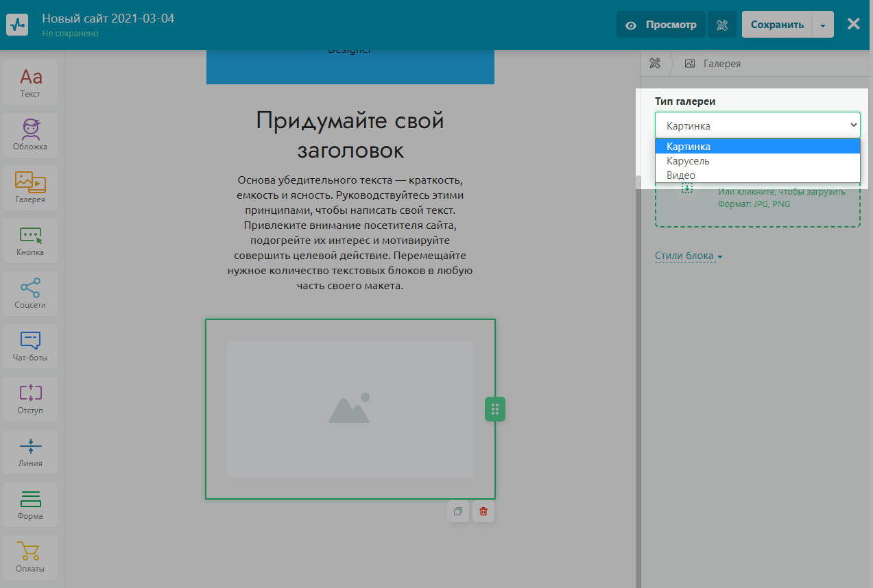Choose Видео from gallery type list

coord(681,175)
